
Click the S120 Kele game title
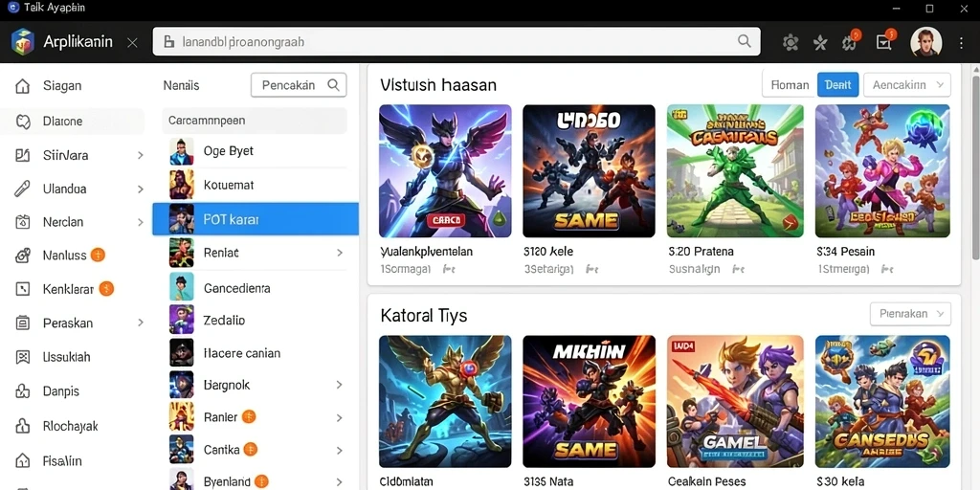(x=548, y=252)
